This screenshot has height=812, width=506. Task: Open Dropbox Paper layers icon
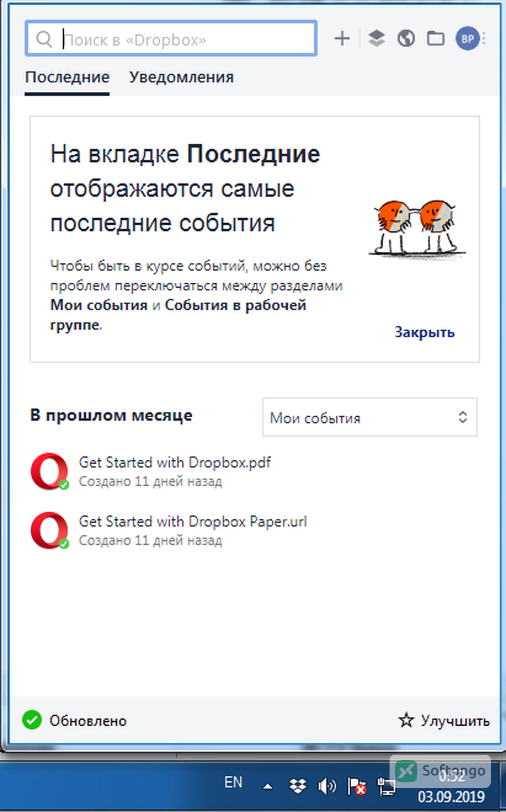click(377, 38)
